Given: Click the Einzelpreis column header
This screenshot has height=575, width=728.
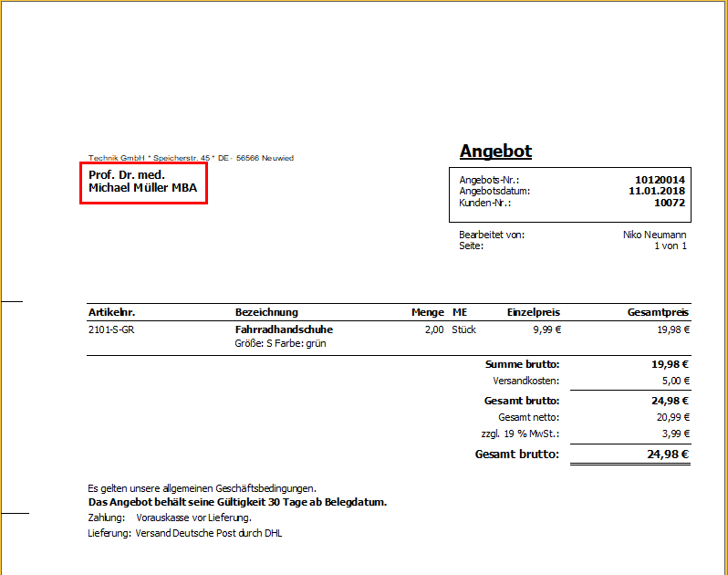Looking at the screenshot, I should 534,312.
